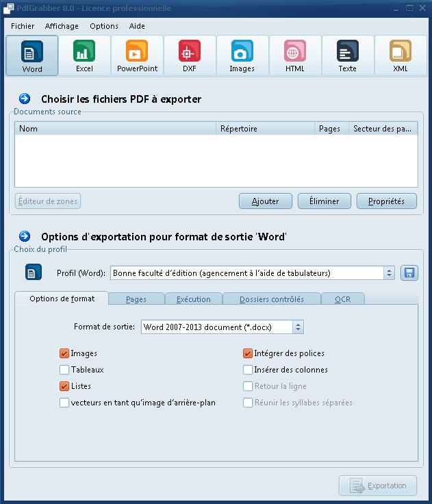Save profile using the floppy disk icon
The width and height of the screenshot is (432, 504).
click(x=409, y=273)
